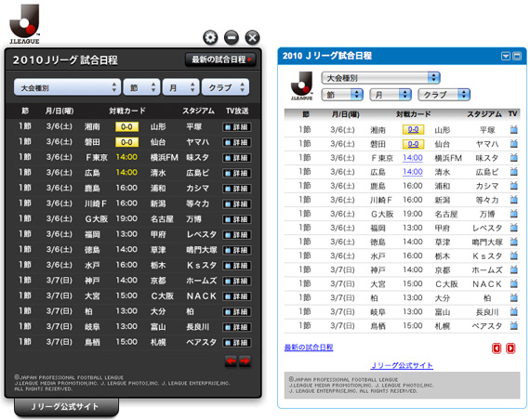Open Jリーグ公式サイト link in white widget
Screen dimensions: 530x420
(402, 365)
